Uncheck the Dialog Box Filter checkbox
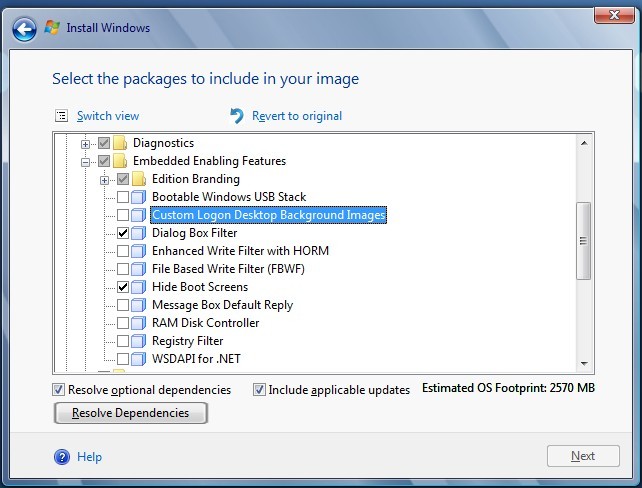642x488 pixels. pos(123,233)
